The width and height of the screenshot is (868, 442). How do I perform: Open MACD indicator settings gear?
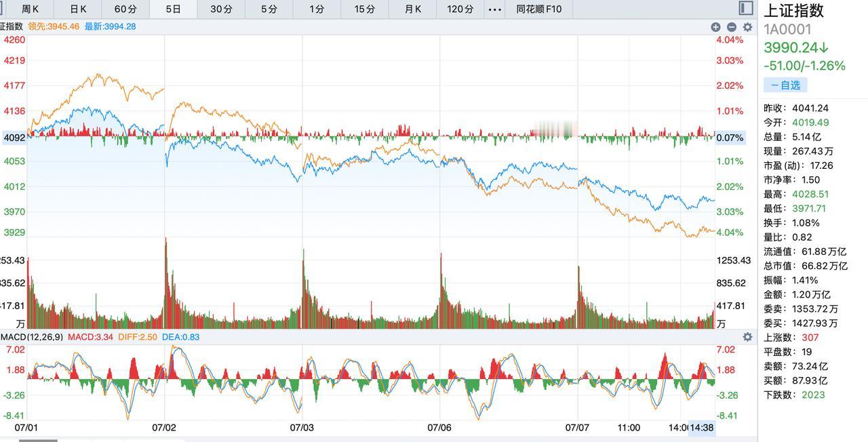click(x=747, y=337)
